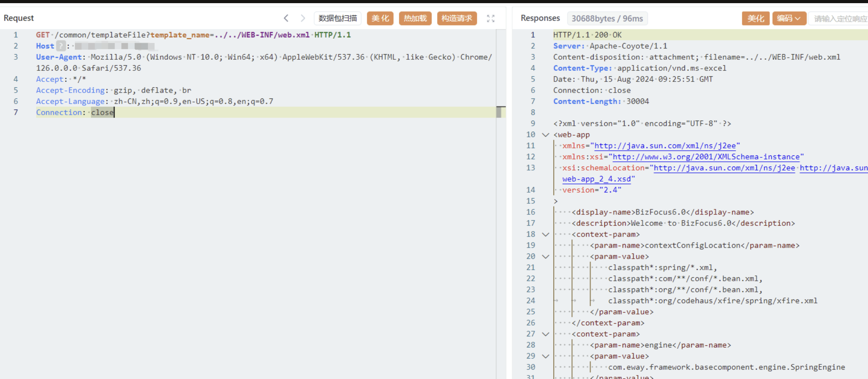868x379 pixels.
Task: Click the GET request line
Action: click(193, 35)
